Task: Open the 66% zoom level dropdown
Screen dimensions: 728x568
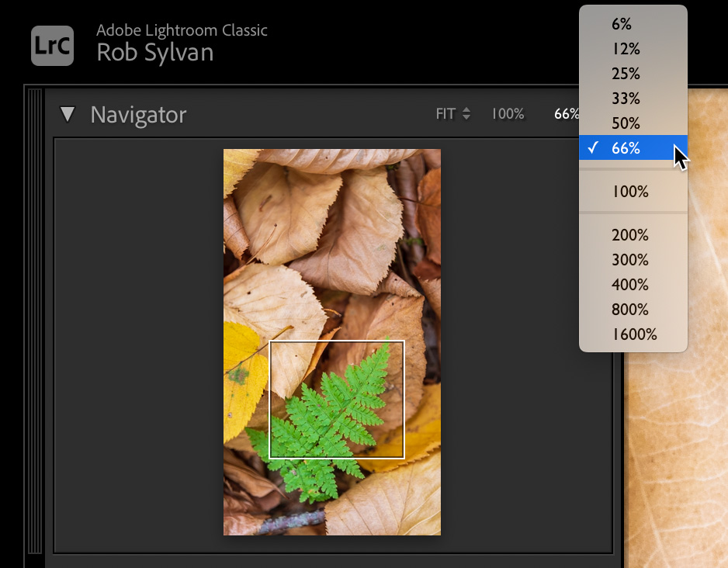Action: (567, 114)
